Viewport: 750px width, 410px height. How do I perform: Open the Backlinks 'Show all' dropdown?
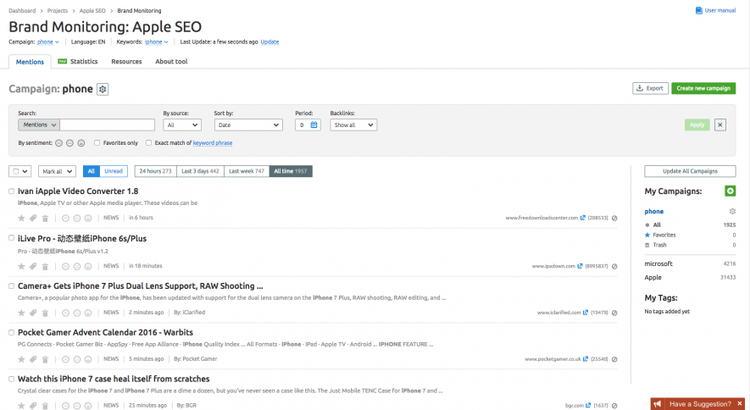(x=353, y=125)
